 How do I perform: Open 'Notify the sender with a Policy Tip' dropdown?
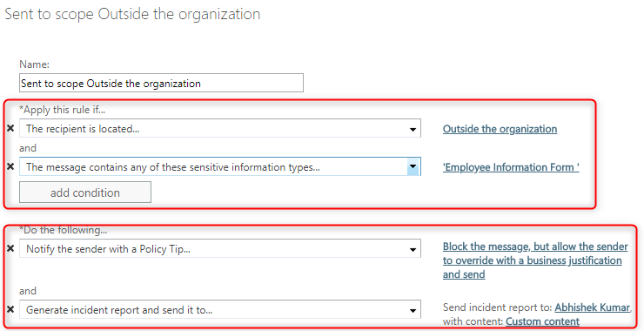coord(219,248)
